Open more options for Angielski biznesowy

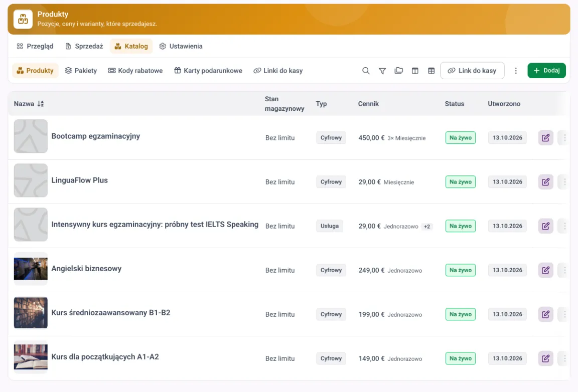click(x=564, y=270)
